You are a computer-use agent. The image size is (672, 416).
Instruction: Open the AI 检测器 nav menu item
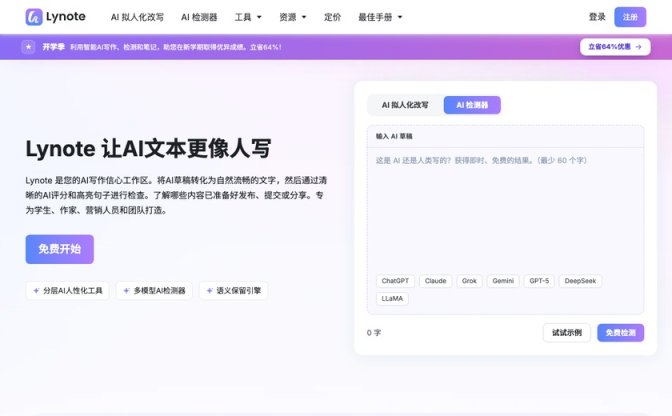pos(199,17)
